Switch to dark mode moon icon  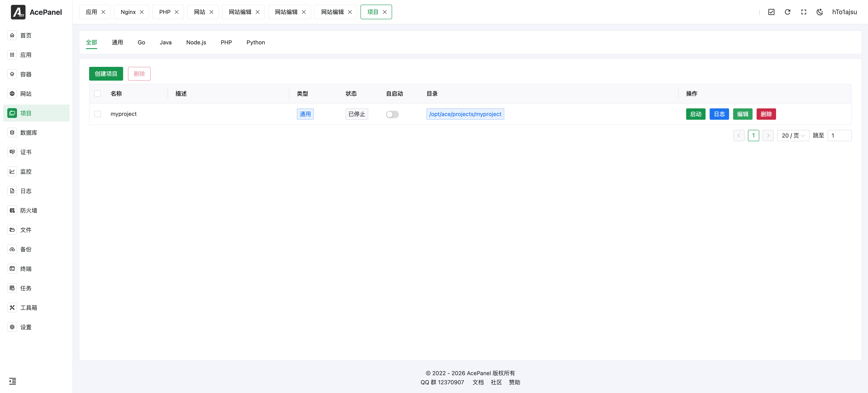[x=819, y=12]
